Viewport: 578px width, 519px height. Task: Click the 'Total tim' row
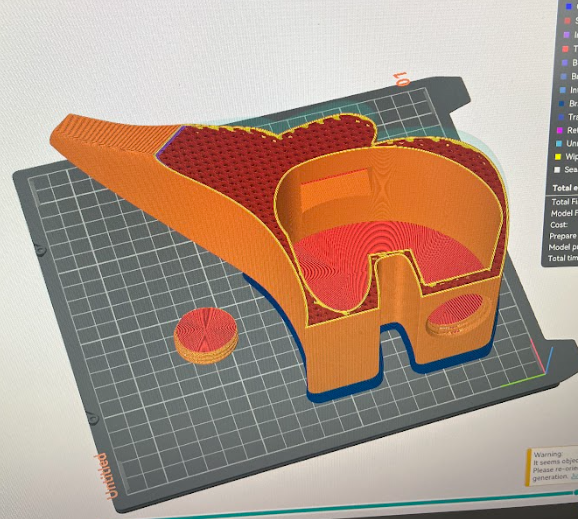coord(563,258)
